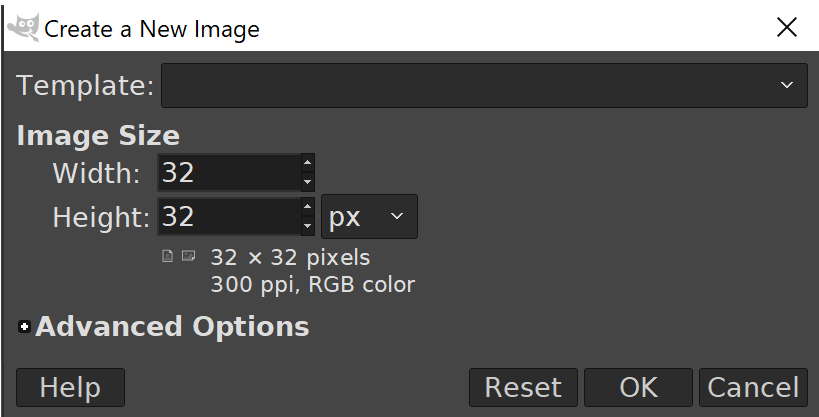Click the Advanced Options label
The image size is (819, 417).
point(172,327)
